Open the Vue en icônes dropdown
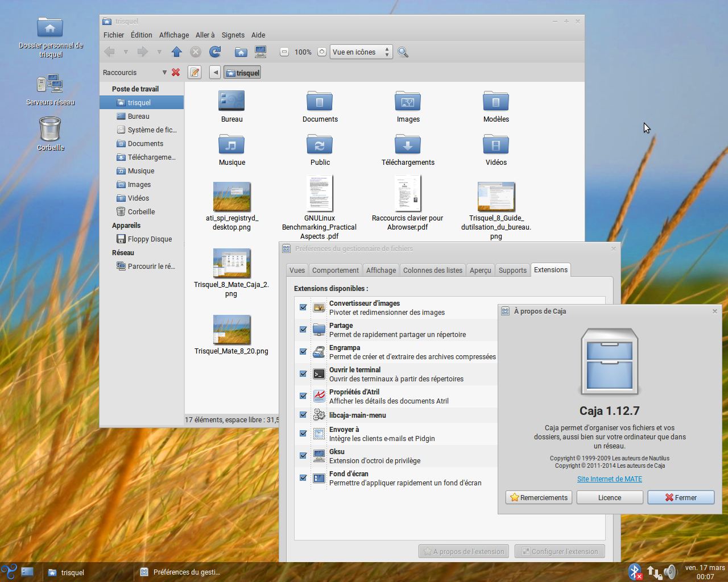This screenshot has height=582, width=728. 361,52
